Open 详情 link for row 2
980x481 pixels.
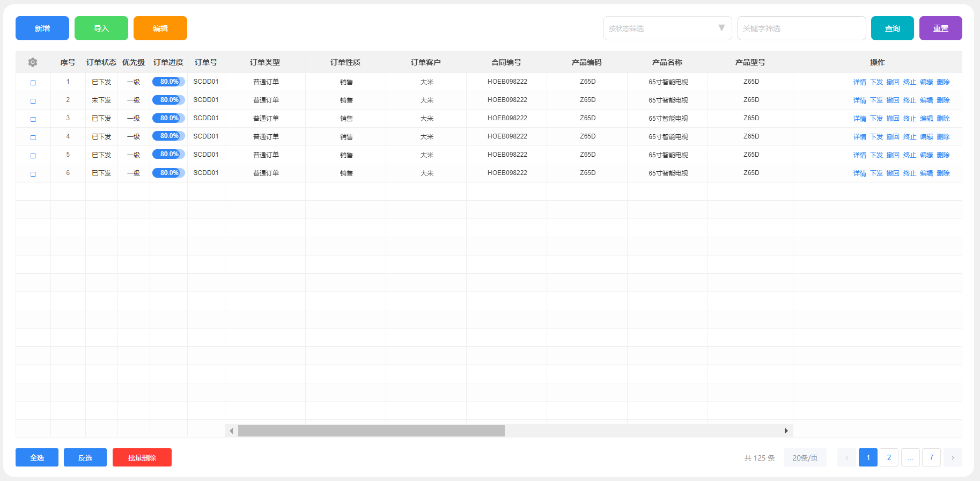coord(859,100)
